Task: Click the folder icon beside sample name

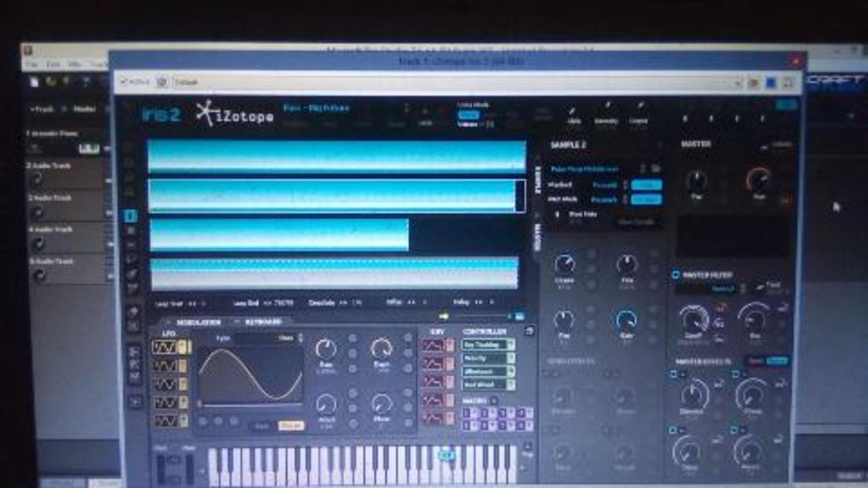Action: pos(655,168)
